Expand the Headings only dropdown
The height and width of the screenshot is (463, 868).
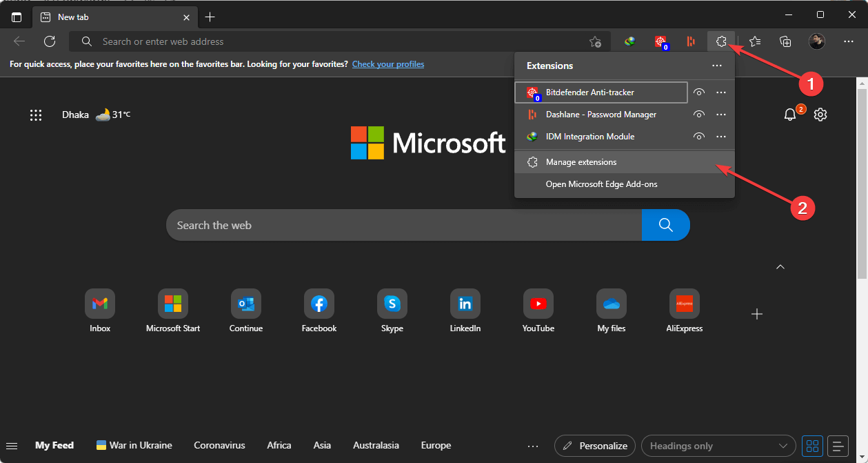pyautogui.click(x=718, y=446)
